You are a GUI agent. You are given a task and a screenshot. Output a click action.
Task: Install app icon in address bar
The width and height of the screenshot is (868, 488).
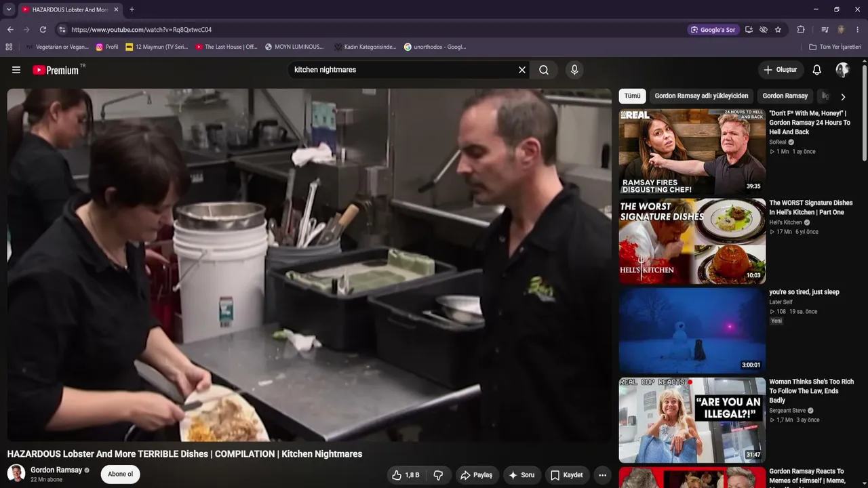coord(749,30)
